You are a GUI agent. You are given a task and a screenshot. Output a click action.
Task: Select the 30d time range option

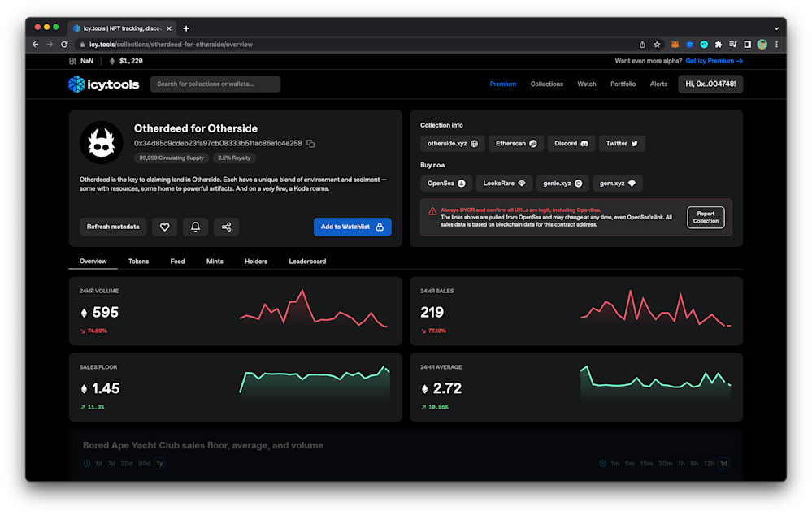127,463
